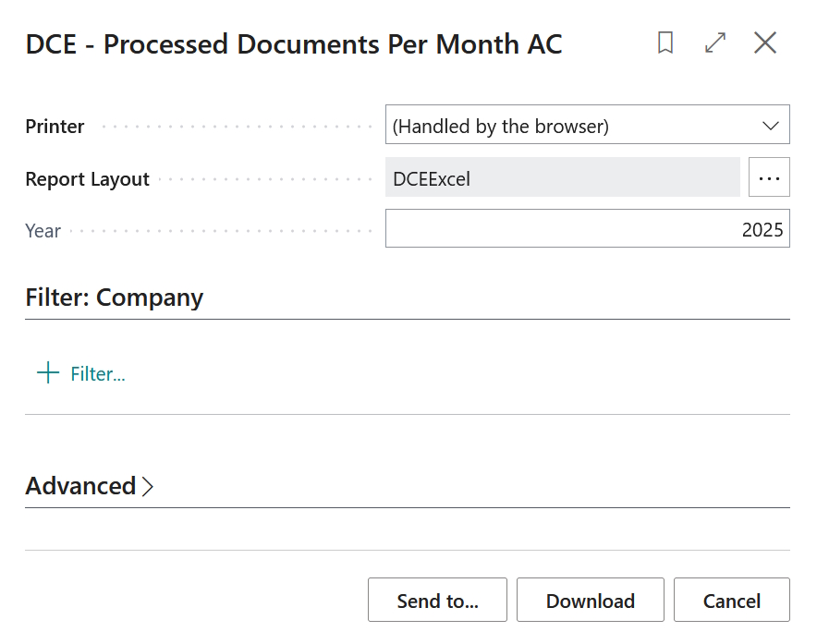Click the dialog title text
The image size is (817, 644).
pyautogui.click(x=294, y=43)
